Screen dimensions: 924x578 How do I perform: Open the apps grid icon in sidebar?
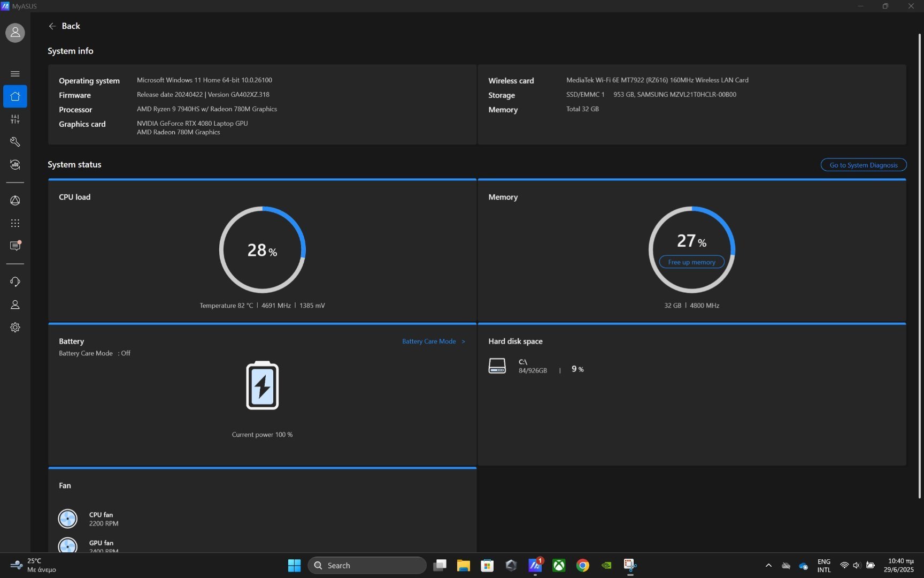click(15, 223)
